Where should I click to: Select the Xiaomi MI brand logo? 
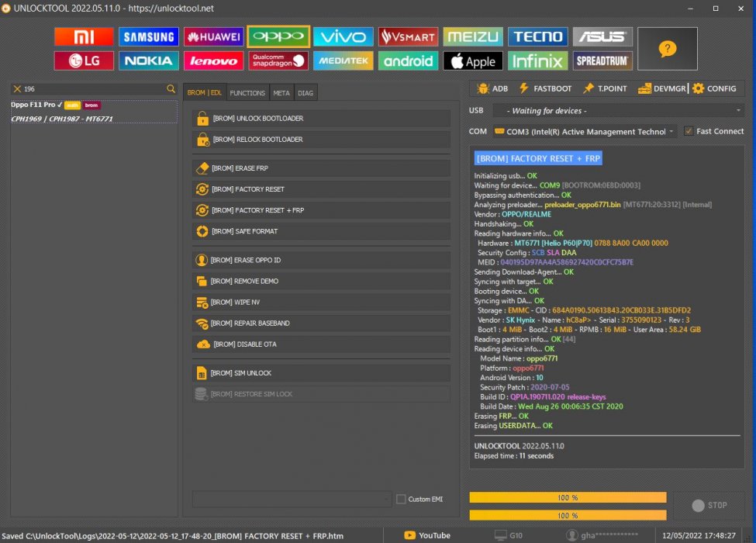pos(84,36)
